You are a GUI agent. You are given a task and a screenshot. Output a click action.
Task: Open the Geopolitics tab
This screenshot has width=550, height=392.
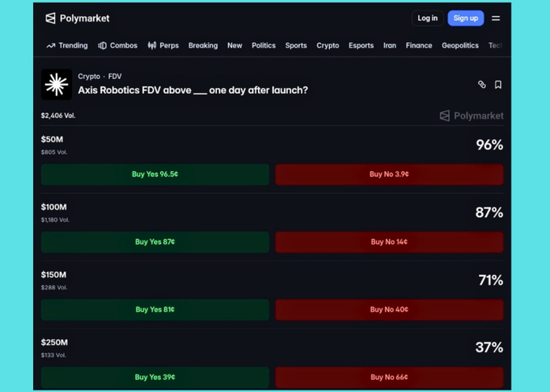point(460,45)
